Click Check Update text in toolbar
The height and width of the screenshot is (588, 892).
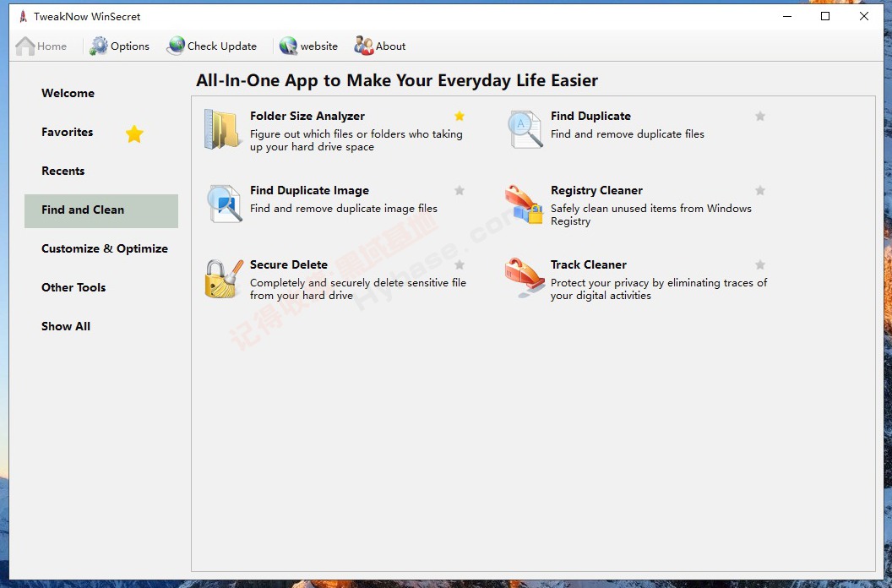[x=222, y=46]
